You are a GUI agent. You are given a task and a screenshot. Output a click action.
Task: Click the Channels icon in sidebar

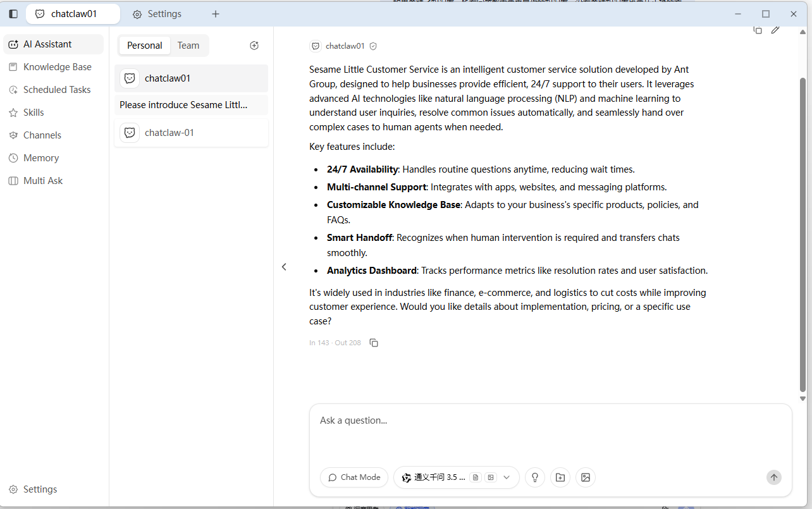click(x=13, y=135)
